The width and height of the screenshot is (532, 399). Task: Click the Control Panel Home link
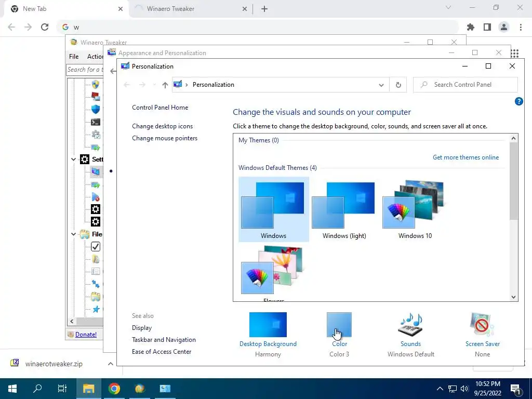tap(160, 108)
